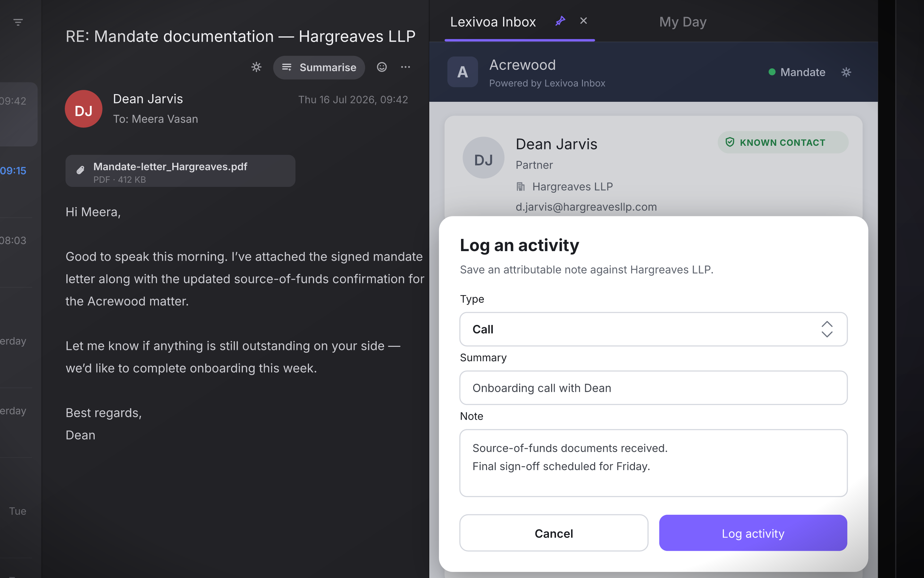Click the Type selector up-down chevrons
924x578 pixels.
[827, 329]
